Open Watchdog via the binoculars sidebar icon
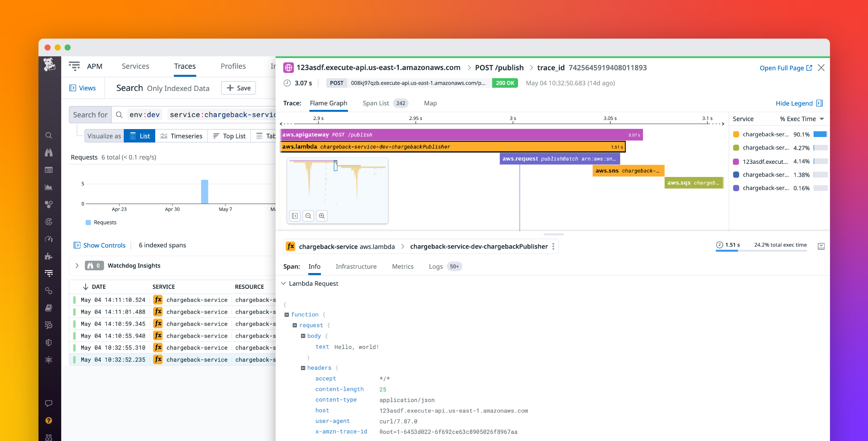Image resolution: width=868 pixels, height=441 pixels. (x=49, y=152)
